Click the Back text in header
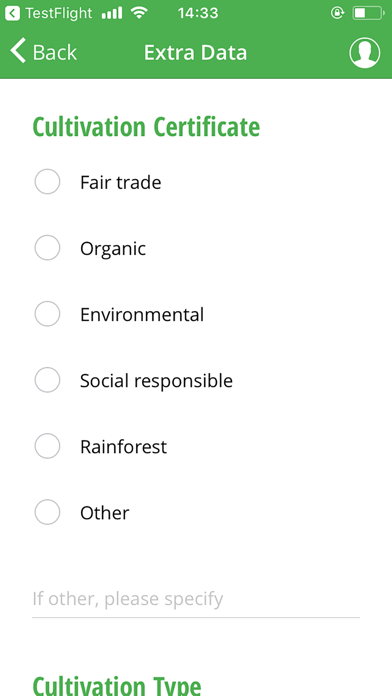This screenshot has width=392, height=696. click(55, 53)
